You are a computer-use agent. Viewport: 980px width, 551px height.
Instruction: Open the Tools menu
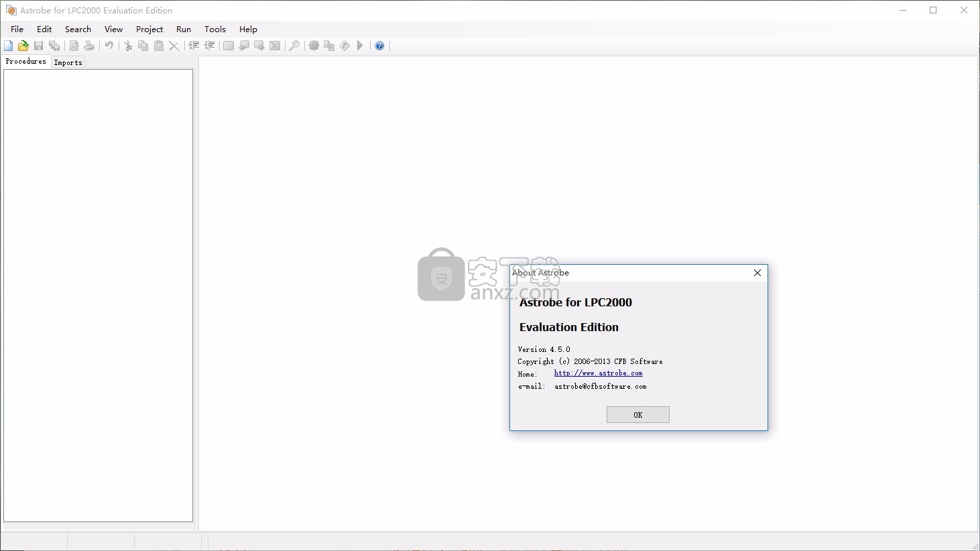pos(215,29)
